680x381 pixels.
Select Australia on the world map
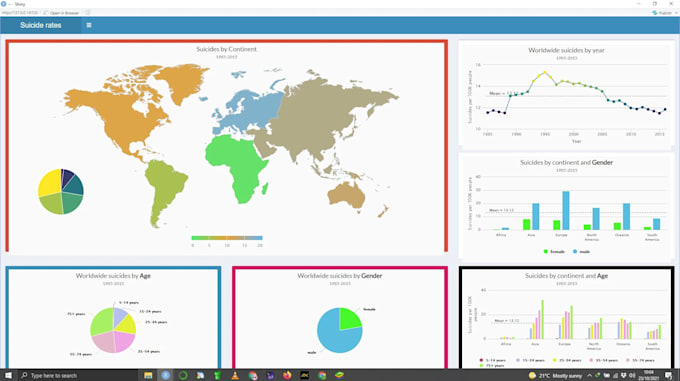point(346,197)
